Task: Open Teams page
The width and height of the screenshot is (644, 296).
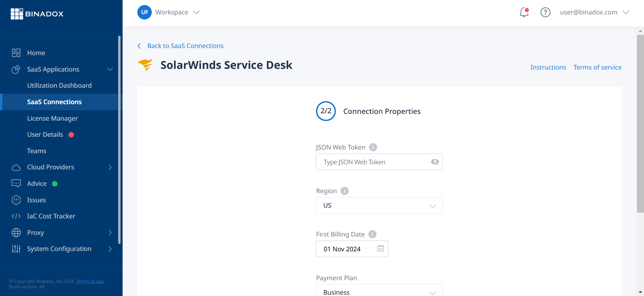Action: click(37, 151)
